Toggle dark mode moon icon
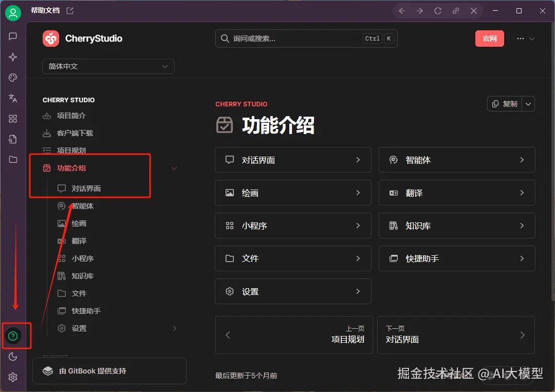555x392 pixels. pos(13,357)
